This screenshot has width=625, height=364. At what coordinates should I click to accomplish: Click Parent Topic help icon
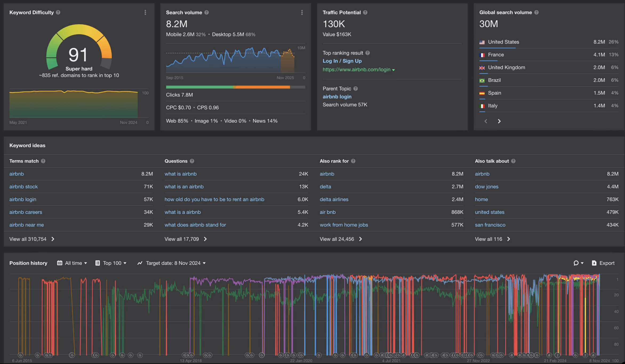coord(356,88)
